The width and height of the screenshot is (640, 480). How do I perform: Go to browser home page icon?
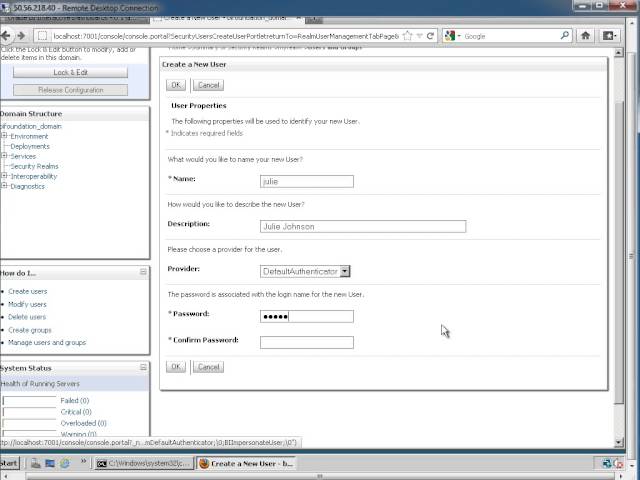585,36
